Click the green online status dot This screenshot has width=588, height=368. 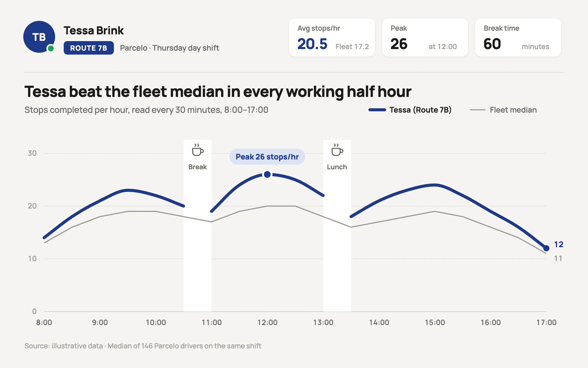[51, 48]
